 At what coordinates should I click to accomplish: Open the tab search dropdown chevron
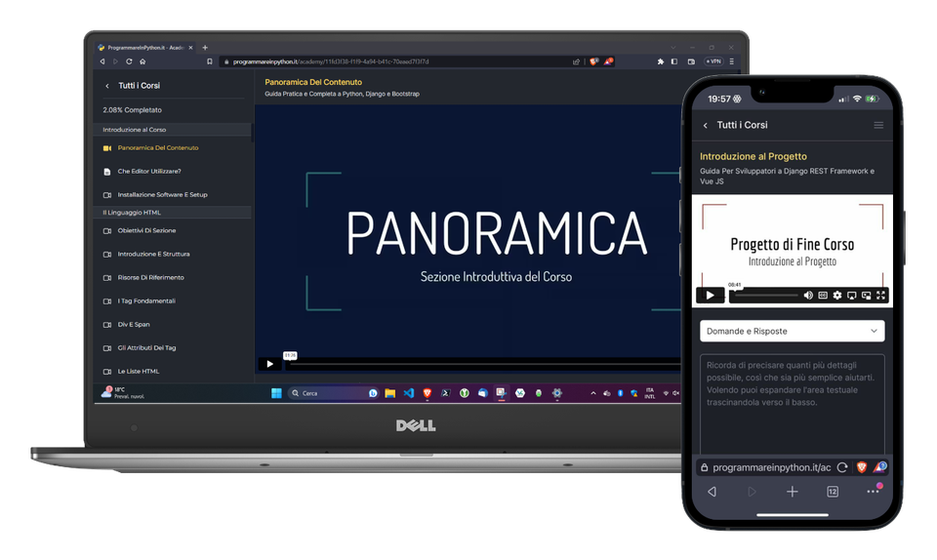(x=672, y=48)
